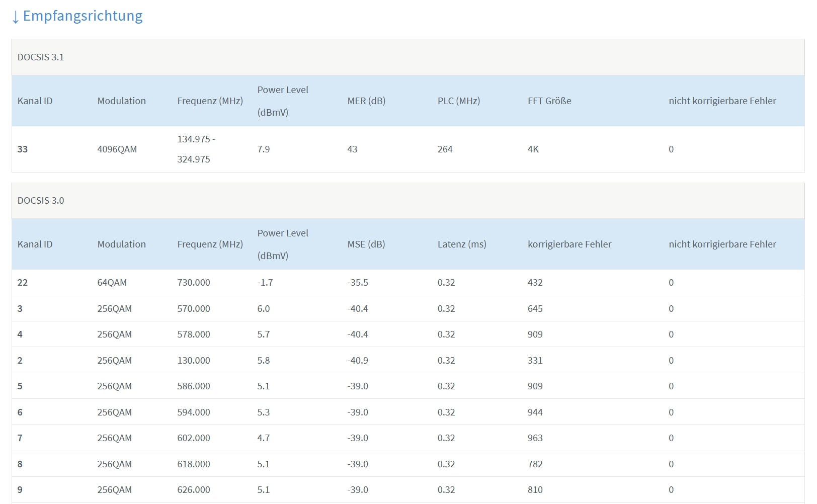Collapse the DOCSIS 3.0 section header
The width and height of the screenshot is (817, 504).
coord(41,201)
